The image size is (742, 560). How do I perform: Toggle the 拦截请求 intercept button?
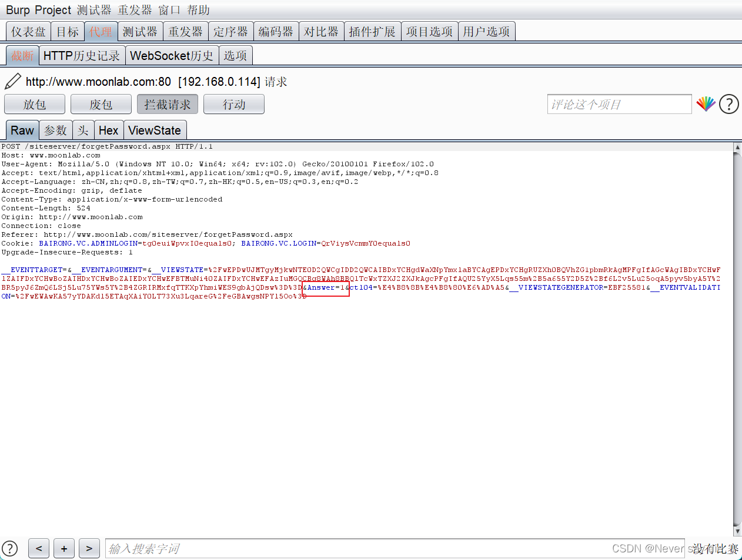pos(168,104)
